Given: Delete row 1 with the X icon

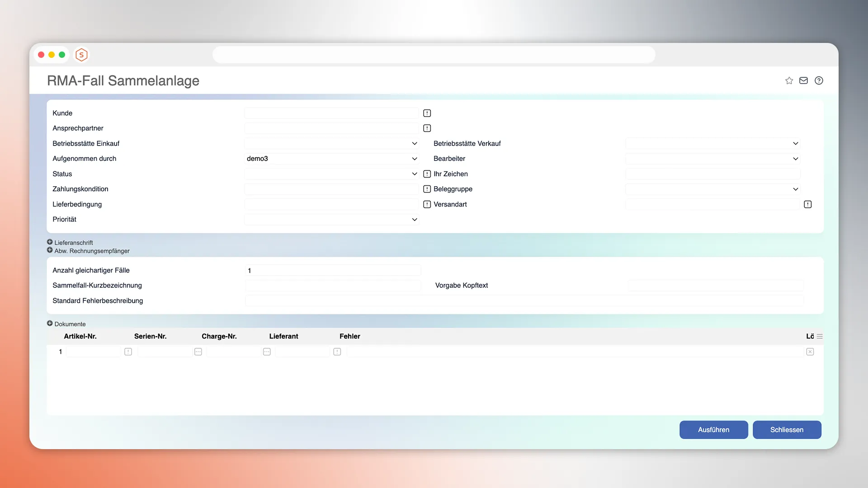Looking at the screenshot, I should point(810,352).
